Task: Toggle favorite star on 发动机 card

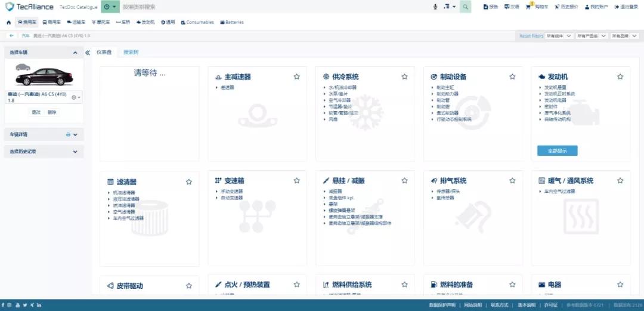Action: (620, 76)
